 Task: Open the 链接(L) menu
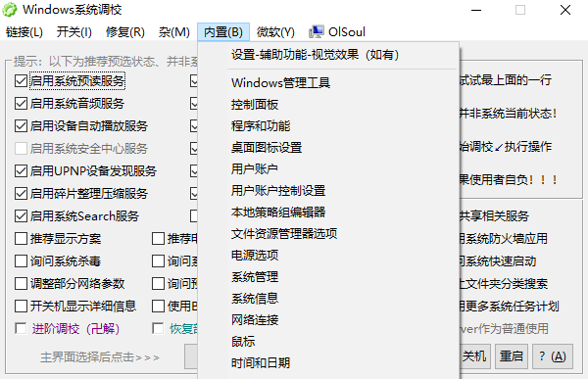click(x=24, y=32)
